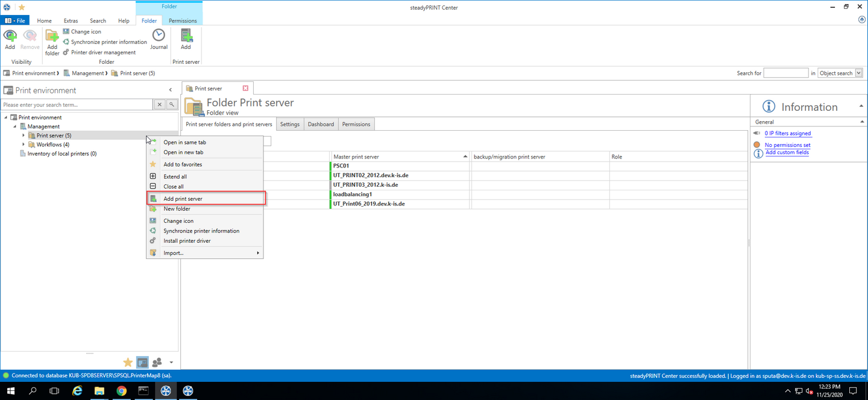868x400 pixels.
Task: Collapse the Print environment tree node
Action: pyautogui.click(x=5, y=117)
